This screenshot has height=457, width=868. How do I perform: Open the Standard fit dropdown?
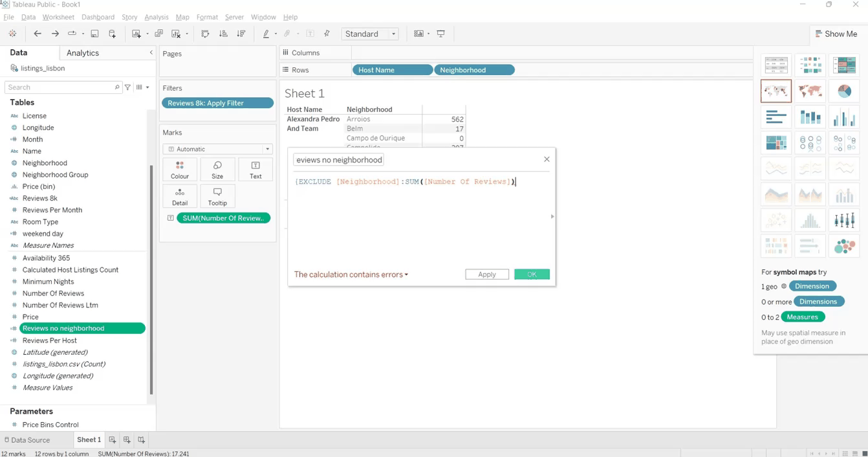tap(370, 34)
